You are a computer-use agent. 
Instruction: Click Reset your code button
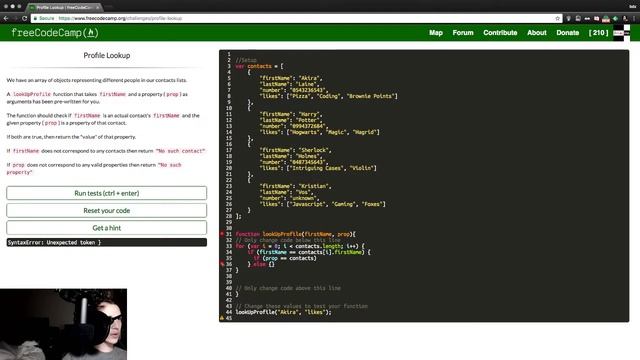coord(107,211)
